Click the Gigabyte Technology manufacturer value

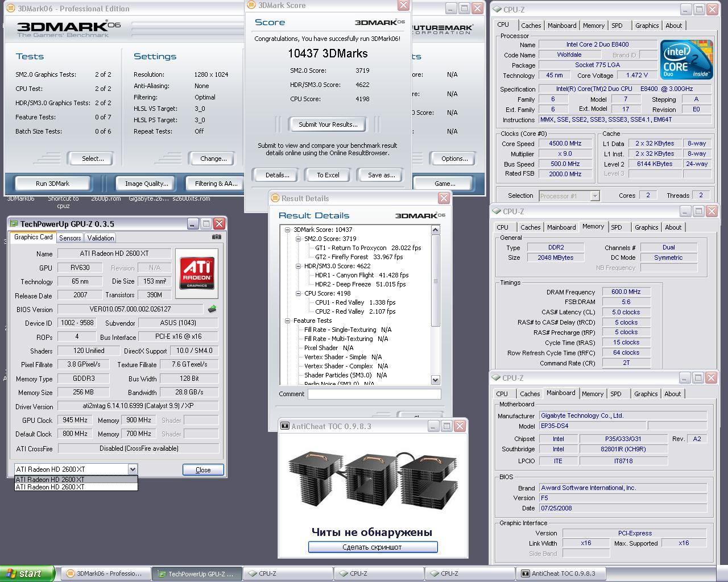click(x=623, y=415)
